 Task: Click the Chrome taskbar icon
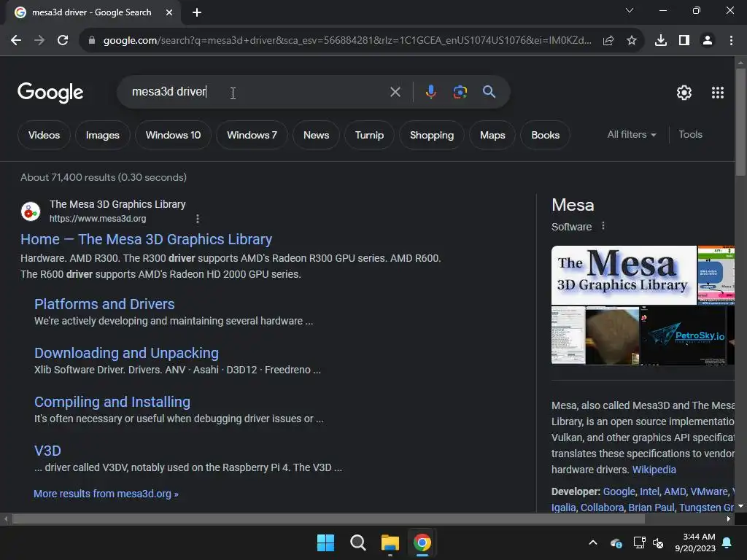point(422,542)
